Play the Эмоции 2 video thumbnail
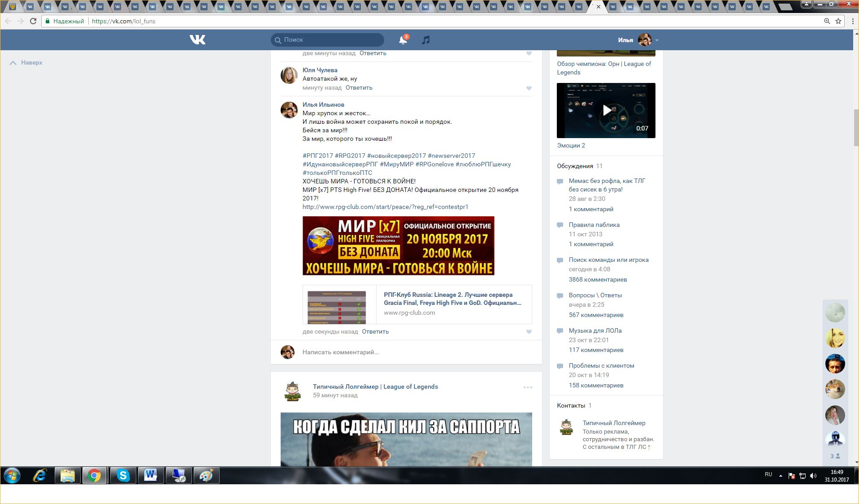 [606, 110]
